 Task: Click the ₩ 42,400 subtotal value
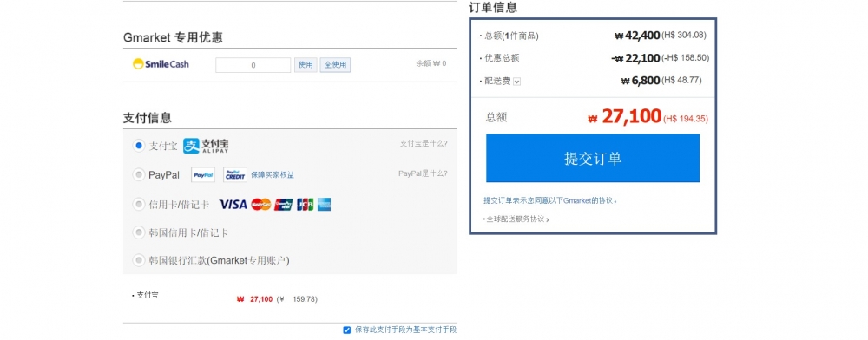637,36
